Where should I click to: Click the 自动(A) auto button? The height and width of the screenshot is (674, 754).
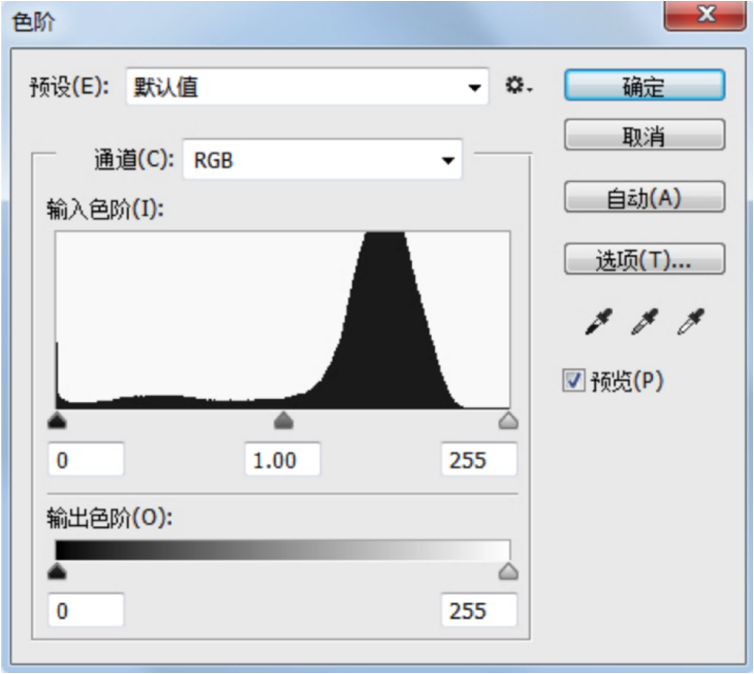(644, 198)
